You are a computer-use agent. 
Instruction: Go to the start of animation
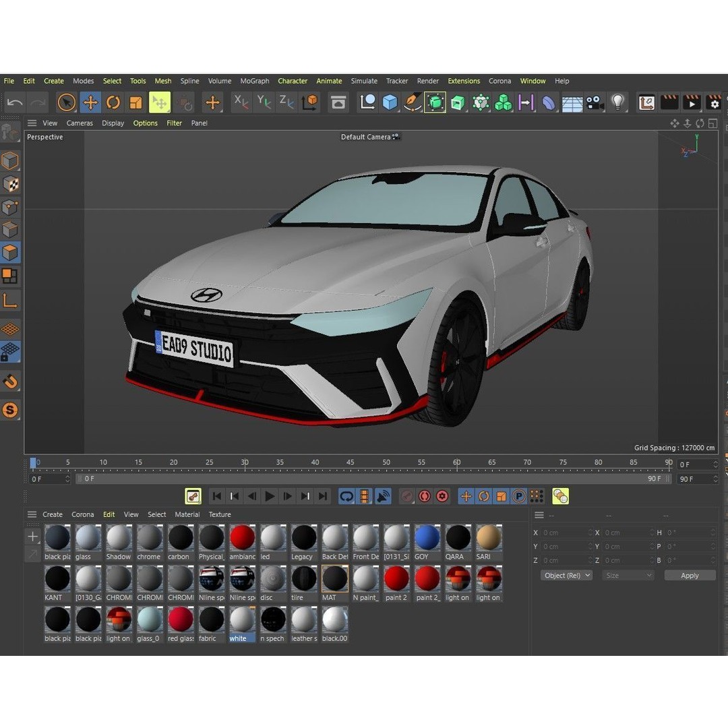coord(216,496)
